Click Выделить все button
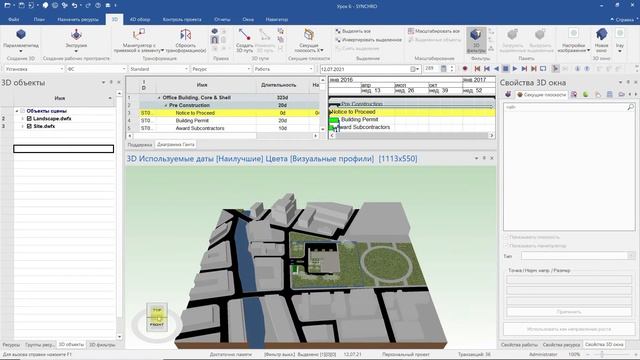The image size is (640, 360). tap(353, 31)
